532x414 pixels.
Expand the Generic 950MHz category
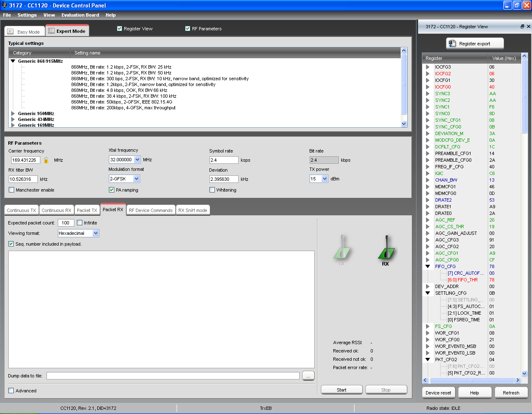(13, 113)
